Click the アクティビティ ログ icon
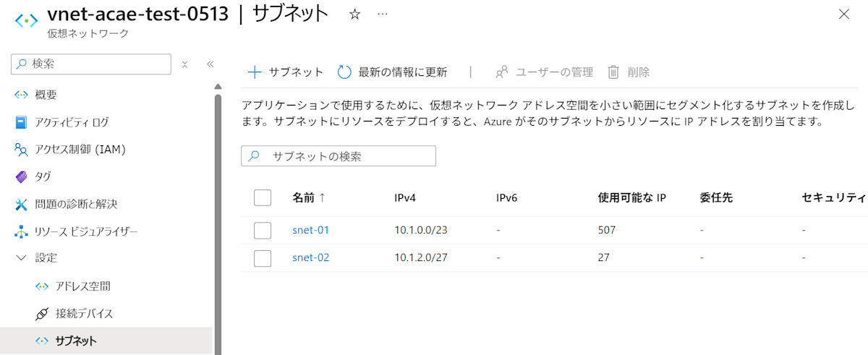This screenshot has height=355, width=868. click(x=21, y=122)
